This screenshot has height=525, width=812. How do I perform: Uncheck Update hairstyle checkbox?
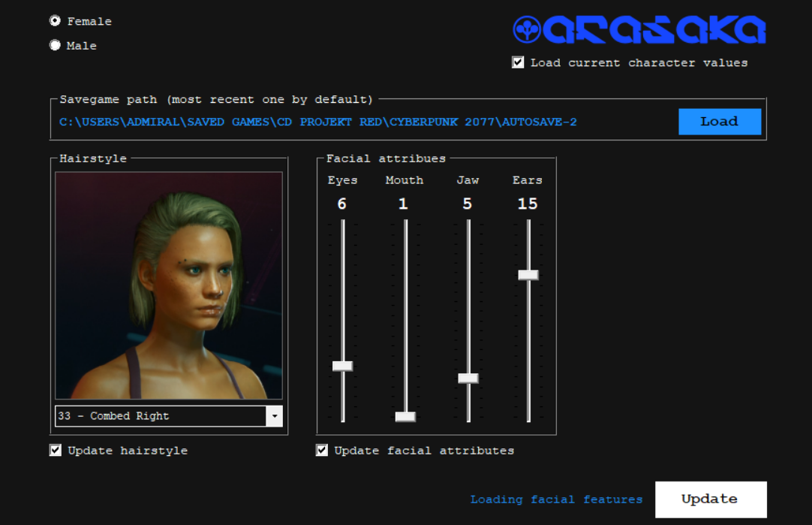[x=56, y=451]
